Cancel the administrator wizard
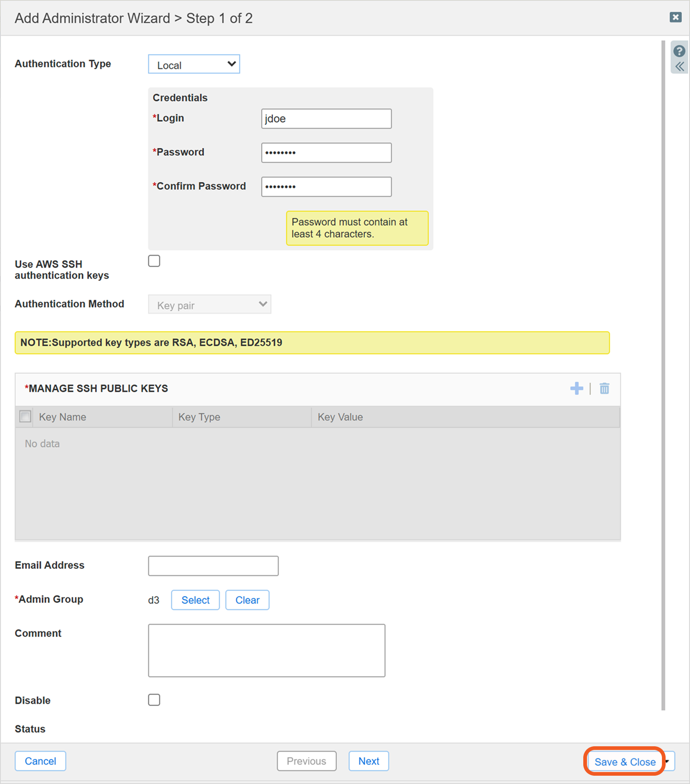Screen dimensions: 690x784 coord(40,761)
